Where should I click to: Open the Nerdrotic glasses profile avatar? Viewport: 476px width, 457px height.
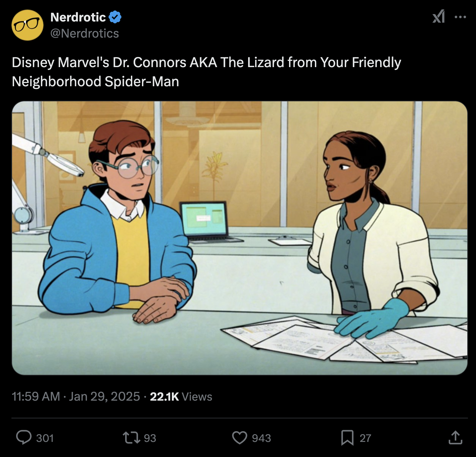[x=28, y=25]
